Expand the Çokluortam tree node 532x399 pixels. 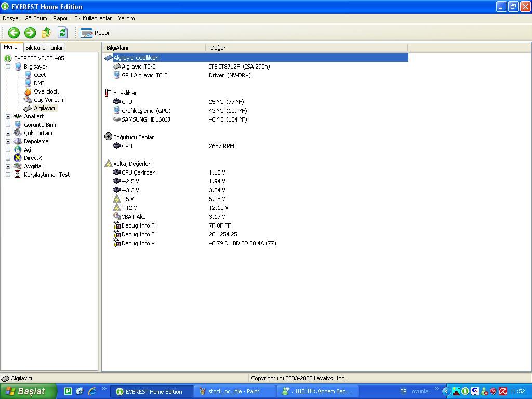8,133
